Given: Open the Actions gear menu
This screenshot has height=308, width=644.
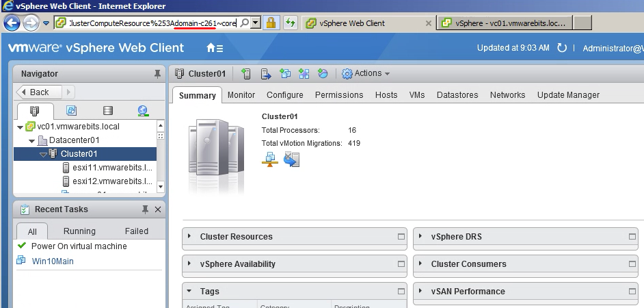Looking at the screenshot, I should [x=365, y=74].
